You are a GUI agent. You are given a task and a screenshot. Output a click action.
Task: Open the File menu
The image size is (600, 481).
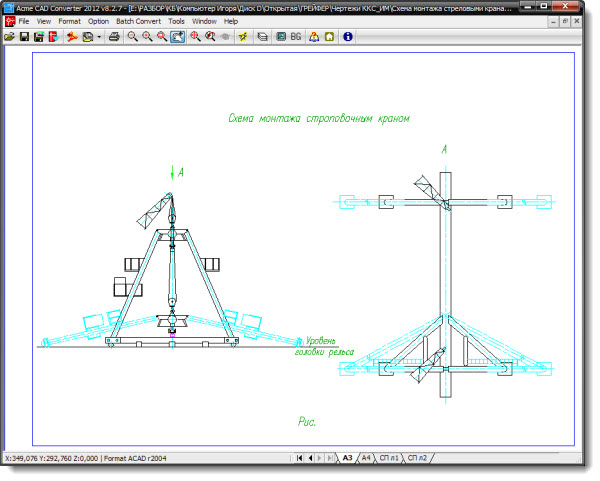click(23, 21)
